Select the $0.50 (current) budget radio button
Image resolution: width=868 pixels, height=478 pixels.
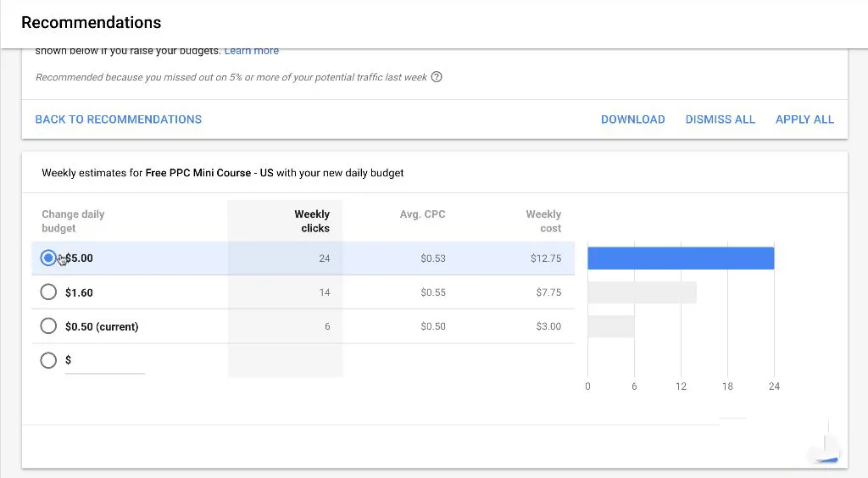(x=48, y=326)
